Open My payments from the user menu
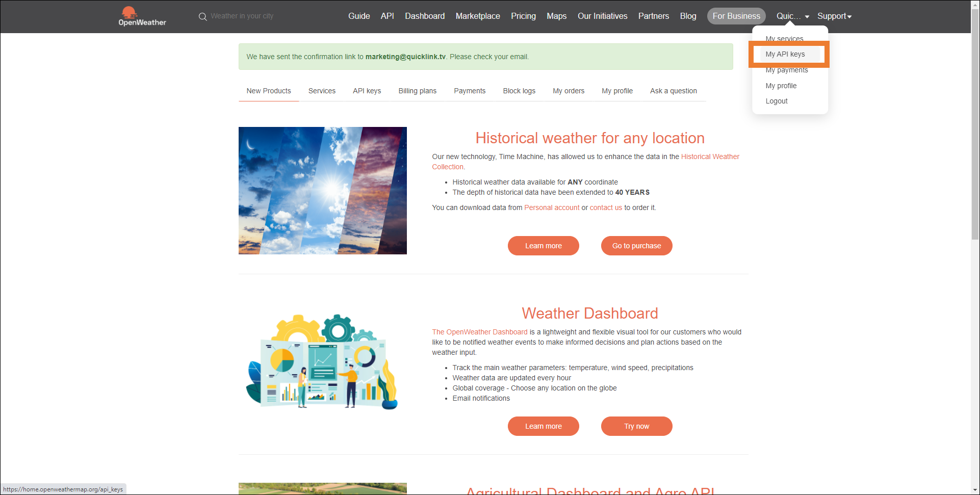 [787, 70]
